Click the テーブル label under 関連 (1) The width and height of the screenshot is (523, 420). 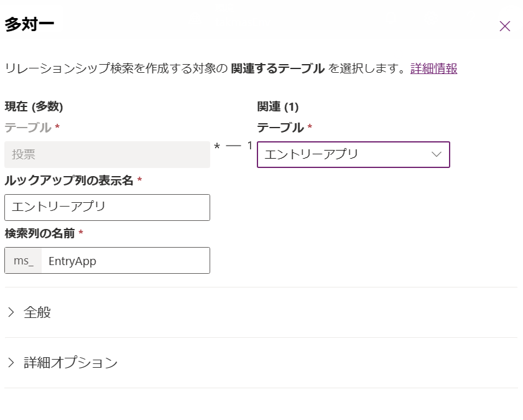click(x=280, y=128)
